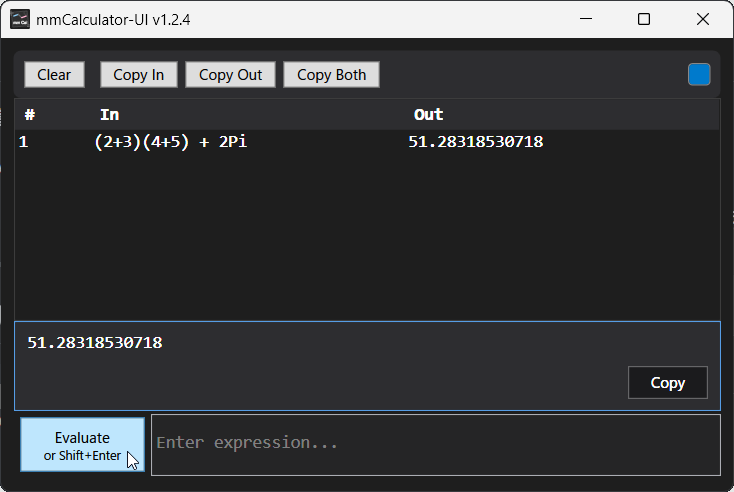Focus the Enter expression input field
This screenshot has height=492, width=734.
(435, 443)
